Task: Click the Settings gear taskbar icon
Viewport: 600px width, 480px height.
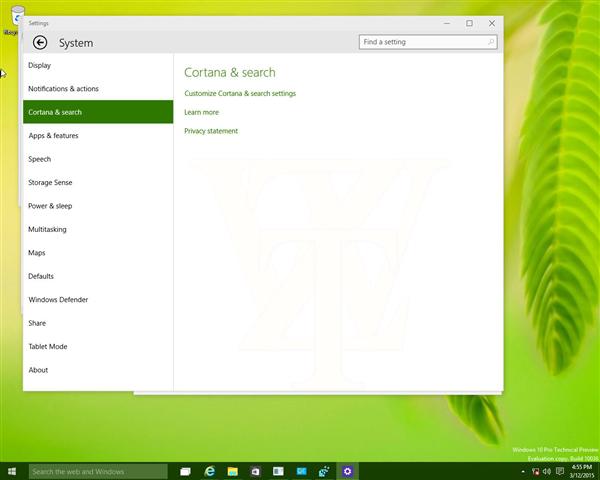Action: point(347,471)
